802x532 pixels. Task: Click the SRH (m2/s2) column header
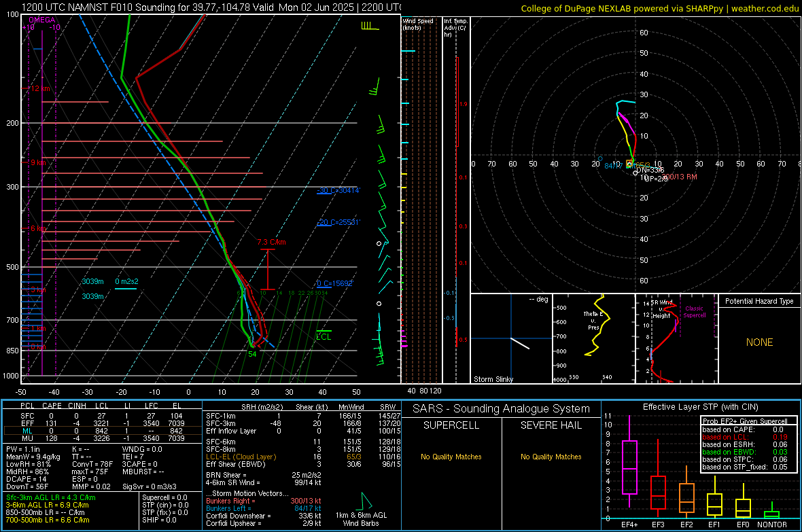click(262, 407)
